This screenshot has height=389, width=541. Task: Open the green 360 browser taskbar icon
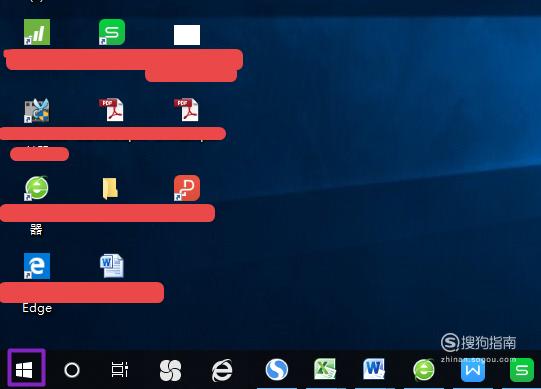[x=424, y=370]
